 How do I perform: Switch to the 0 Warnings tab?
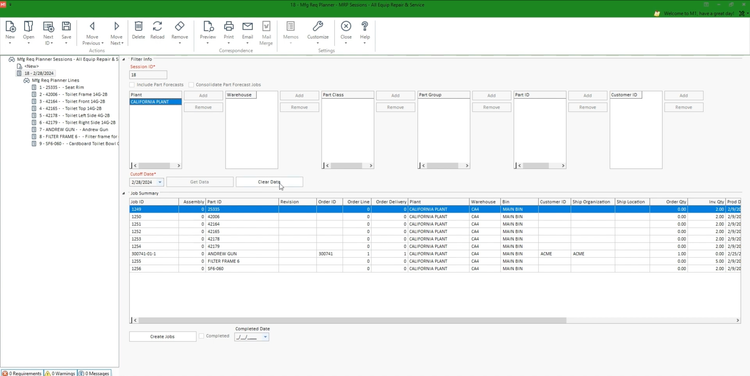(61, 373)
